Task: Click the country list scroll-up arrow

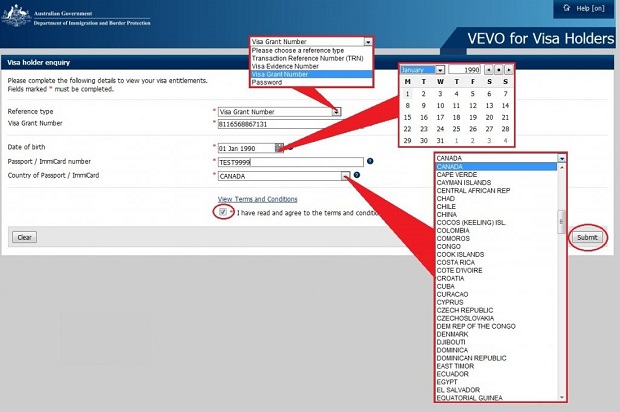Action: [561, 167]
